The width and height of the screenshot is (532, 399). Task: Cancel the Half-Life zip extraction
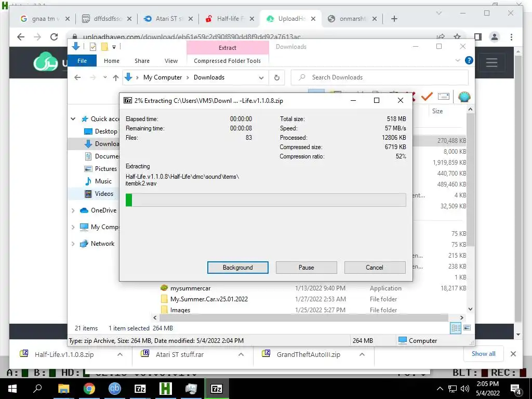click(x=375, y=268)
